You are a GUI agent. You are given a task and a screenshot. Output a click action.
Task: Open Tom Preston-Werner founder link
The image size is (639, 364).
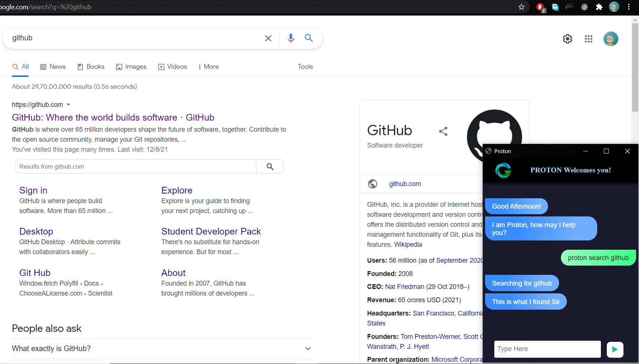430,337
